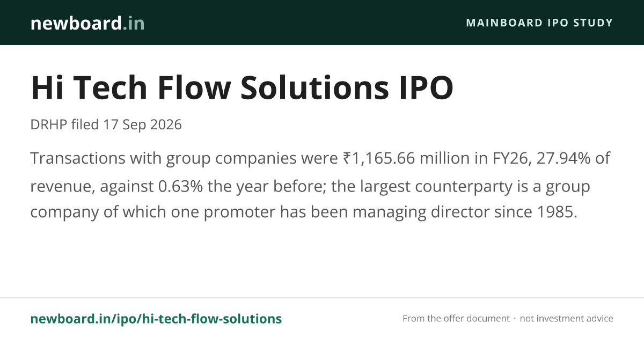Screen dimensions: 644x338
Task: Click the newboard.in logo in header
Action: pos(87,23)
